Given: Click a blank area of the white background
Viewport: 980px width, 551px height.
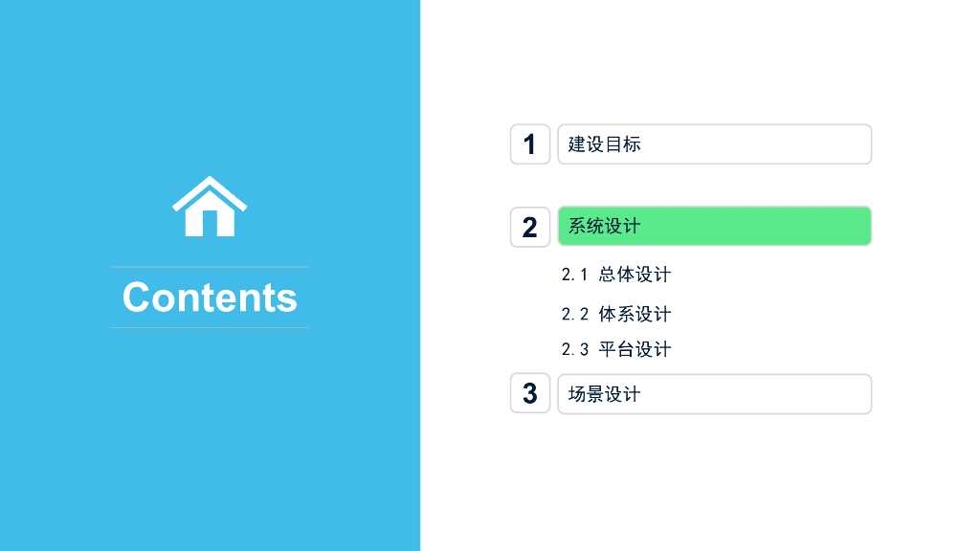Looking at the screenshot, I should point(699,488).
